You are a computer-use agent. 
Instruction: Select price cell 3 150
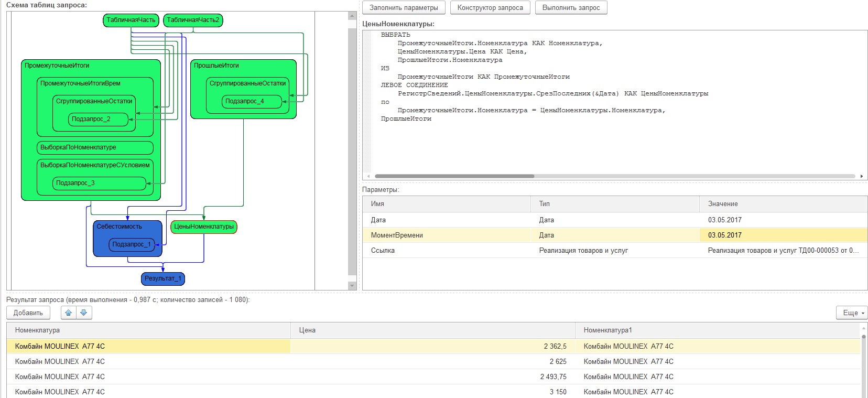(x=433, y=392)
